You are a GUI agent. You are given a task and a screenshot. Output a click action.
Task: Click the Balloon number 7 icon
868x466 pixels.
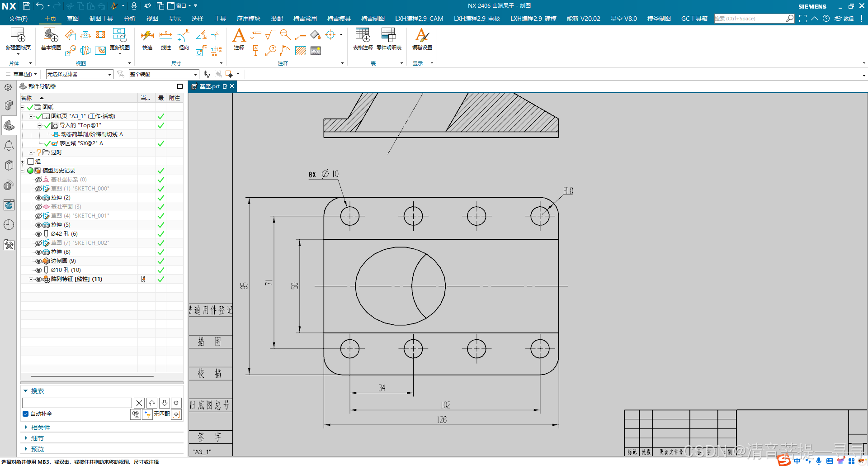271,51
